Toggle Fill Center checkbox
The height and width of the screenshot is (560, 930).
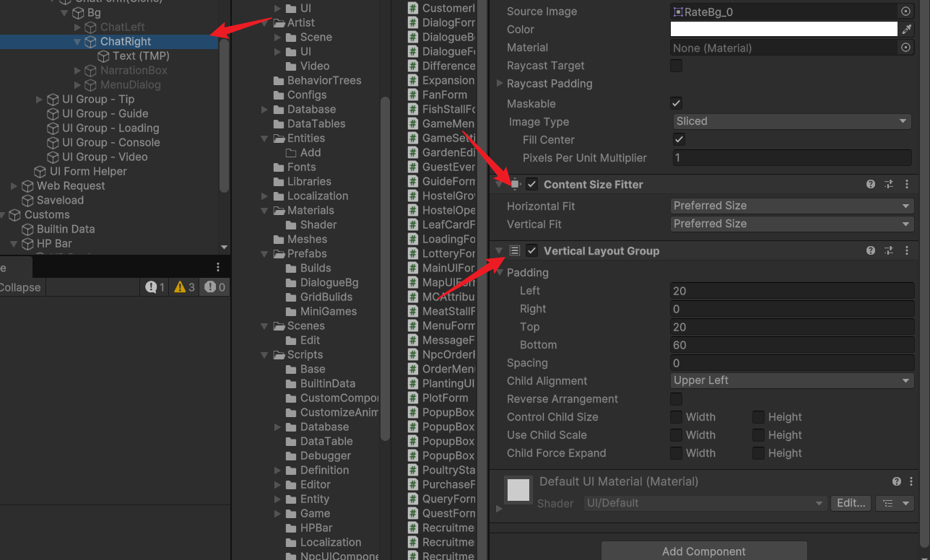pos(679,140)
